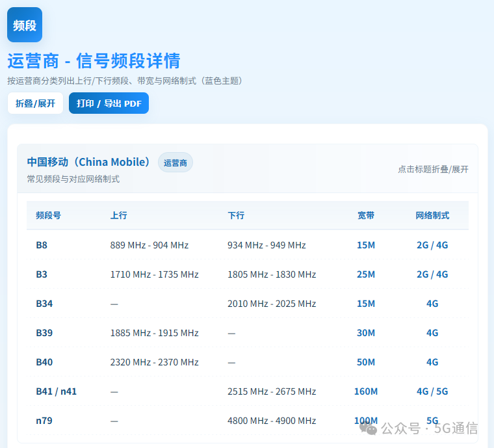Image resolution: width=494 pixels, height=448 pixels.
Task: Click 4G in the B40 row
Action: [x=432, y=362]
